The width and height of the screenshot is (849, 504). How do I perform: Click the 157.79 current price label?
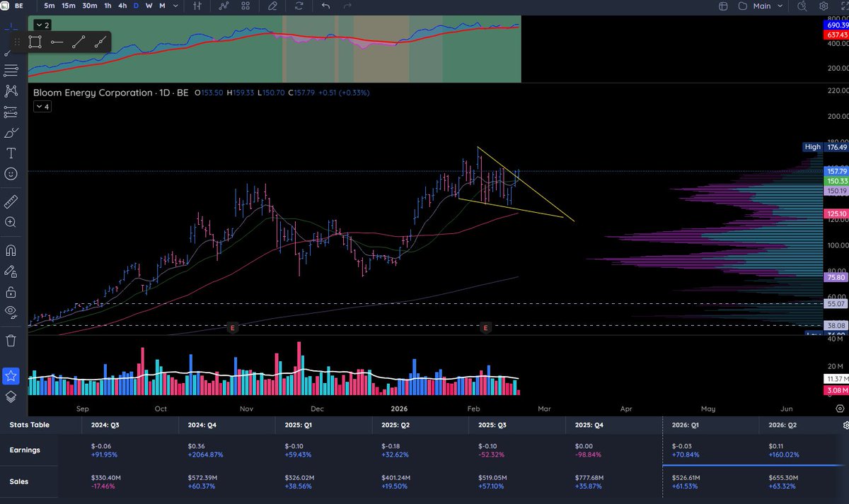pyautogui.click(x=836, y=171)
